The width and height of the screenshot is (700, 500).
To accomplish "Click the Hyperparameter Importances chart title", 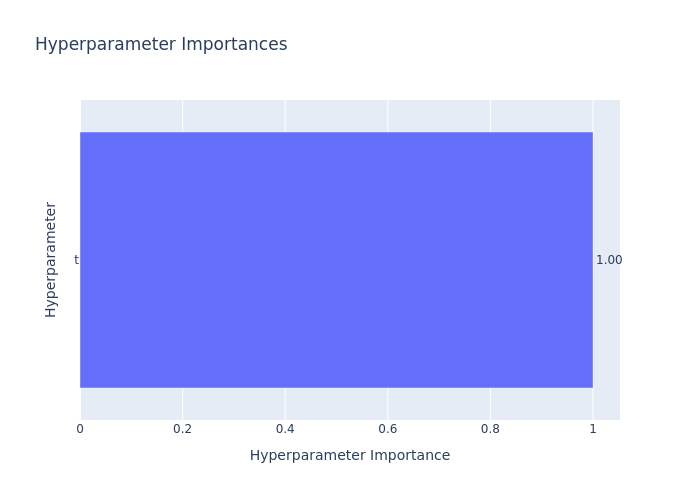I will [161, 44].
